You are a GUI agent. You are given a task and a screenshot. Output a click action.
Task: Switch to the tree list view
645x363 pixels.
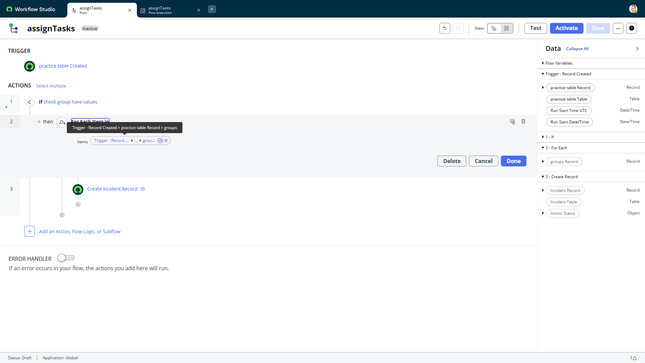pos(494,28)
